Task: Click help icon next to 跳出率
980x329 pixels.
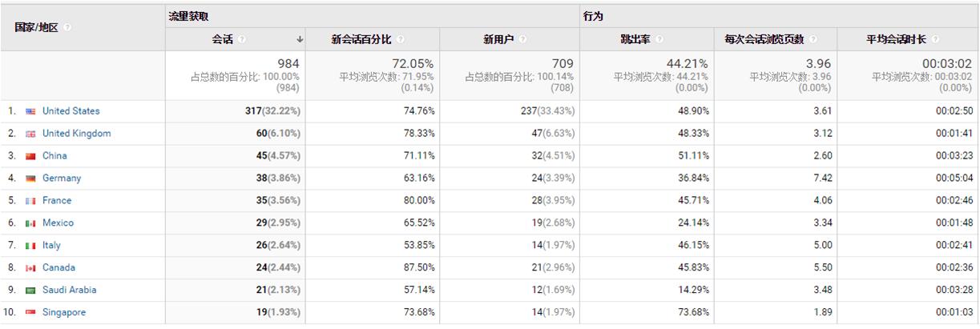Action: point(659,39)
